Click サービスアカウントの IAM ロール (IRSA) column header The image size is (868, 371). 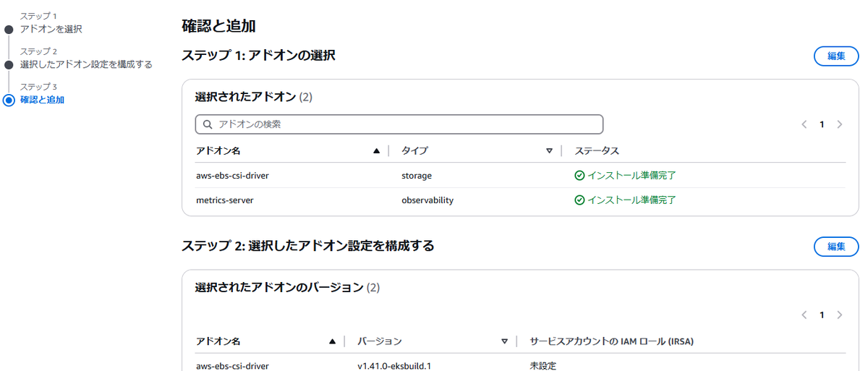click(612, 341)
